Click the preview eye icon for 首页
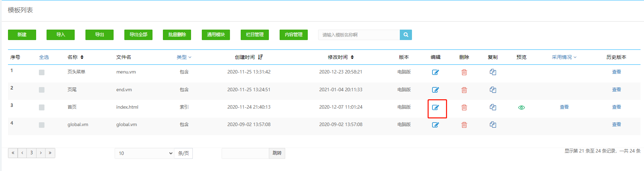Viewport: 644px width, 171px height. coord(521,108)
